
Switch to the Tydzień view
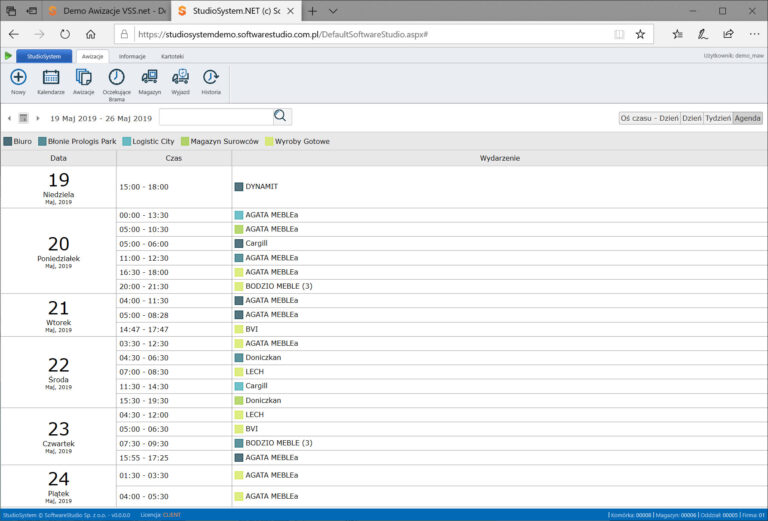pyautogui.click(x=717, y=118)
